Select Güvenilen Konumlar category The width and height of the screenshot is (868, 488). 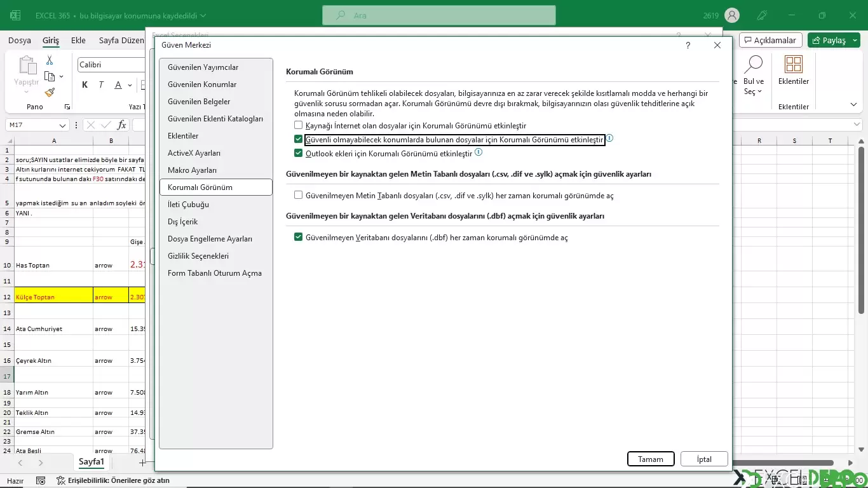coord(216,85)
